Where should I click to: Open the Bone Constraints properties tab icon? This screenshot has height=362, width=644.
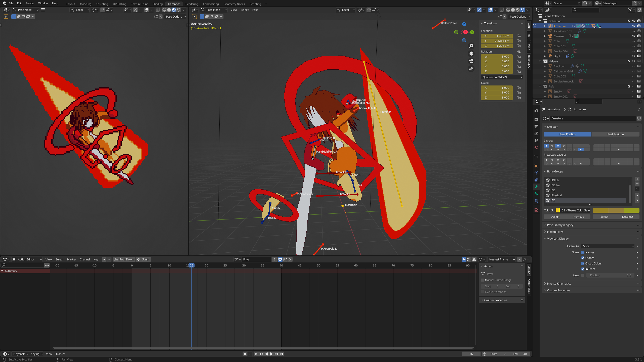(x=536, y=201)
